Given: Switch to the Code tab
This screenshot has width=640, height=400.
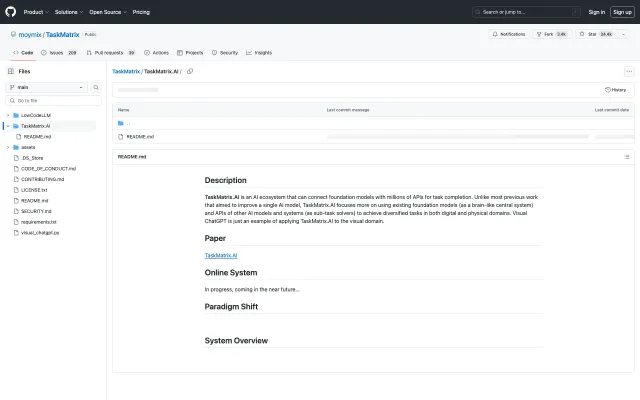Looking at the screenshot, I should [23, 53].
